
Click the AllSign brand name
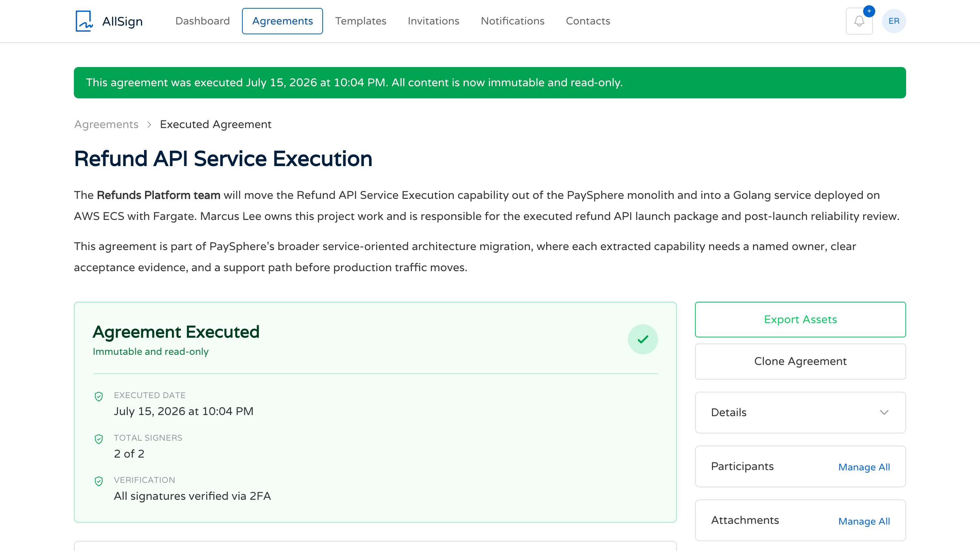click(x=122, y=21)
